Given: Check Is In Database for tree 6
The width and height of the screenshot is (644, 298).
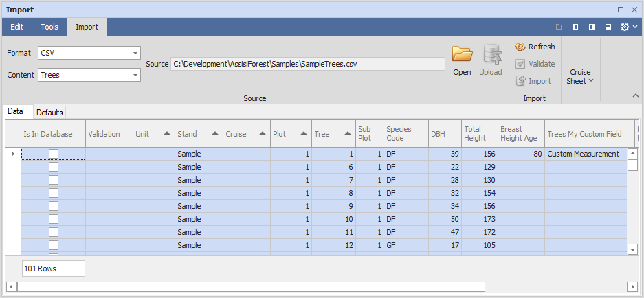Looking at the screenshot, I should click(x=54, y=167).
